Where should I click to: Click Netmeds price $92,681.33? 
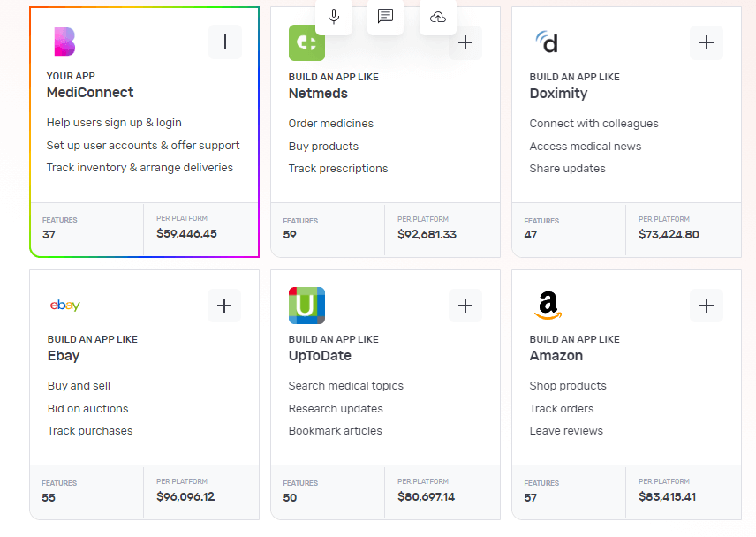(427, 235)
